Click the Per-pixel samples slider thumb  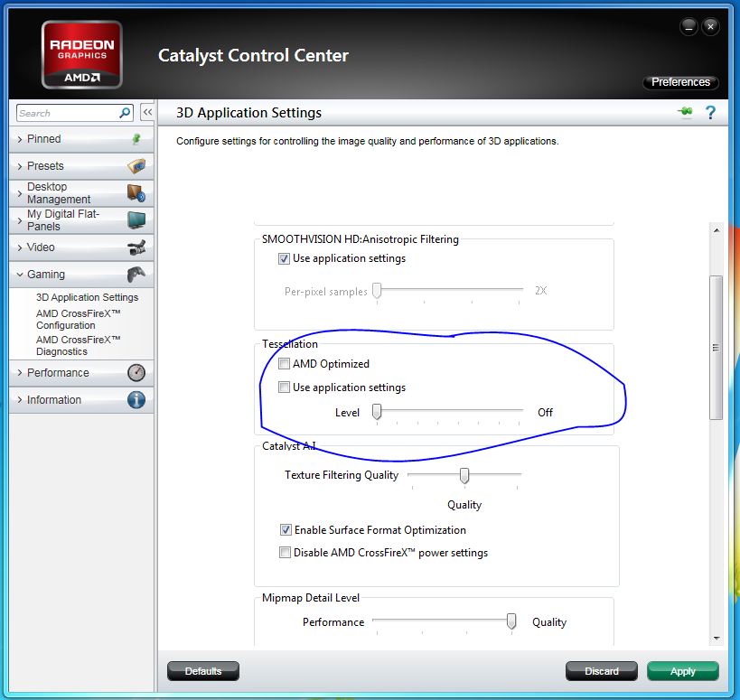[x=377, y=291]
